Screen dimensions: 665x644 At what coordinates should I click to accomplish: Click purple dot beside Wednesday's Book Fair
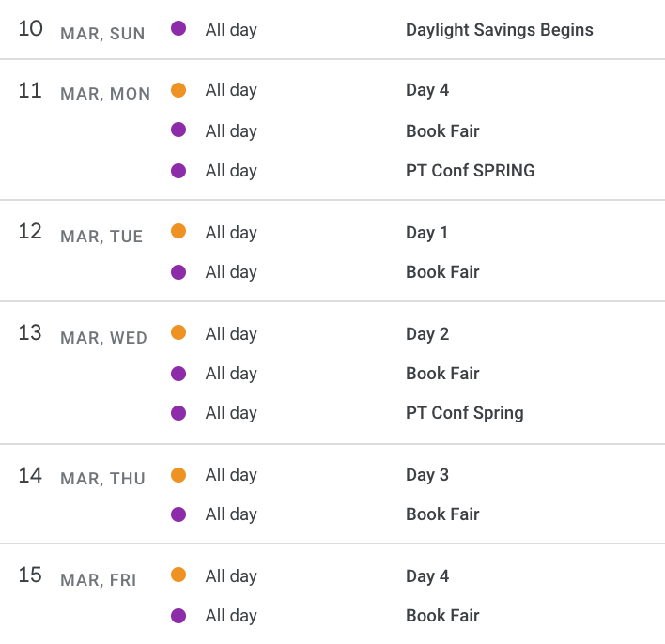[178, 374]
